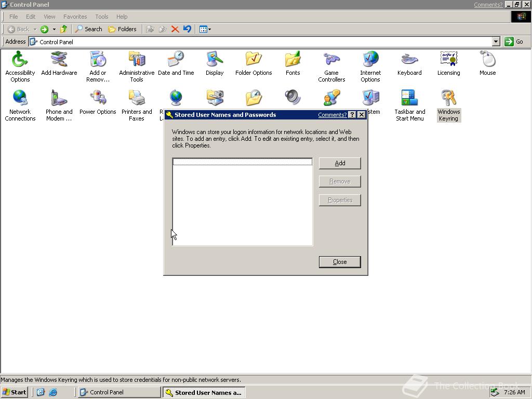Click the red Delete X toolbar icon
The image size is (532, 399).
click(x=175, y=29)
